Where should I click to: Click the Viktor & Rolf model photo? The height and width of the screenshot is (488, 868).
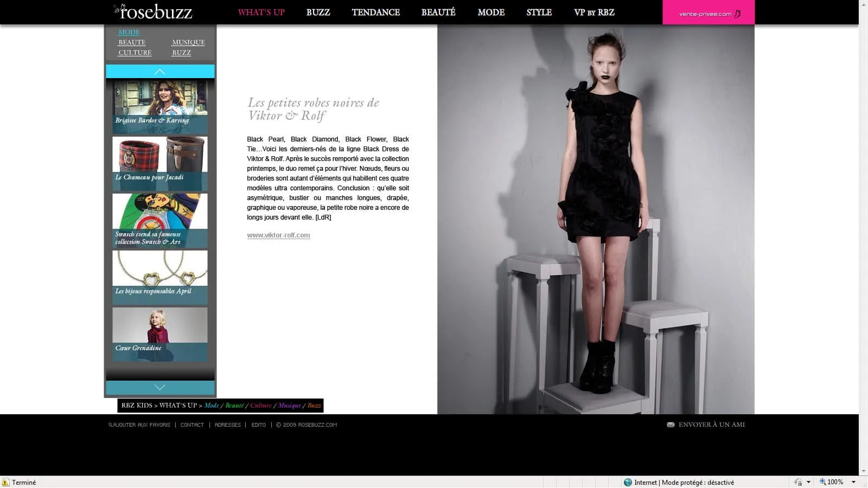click(x=596, y=219)
